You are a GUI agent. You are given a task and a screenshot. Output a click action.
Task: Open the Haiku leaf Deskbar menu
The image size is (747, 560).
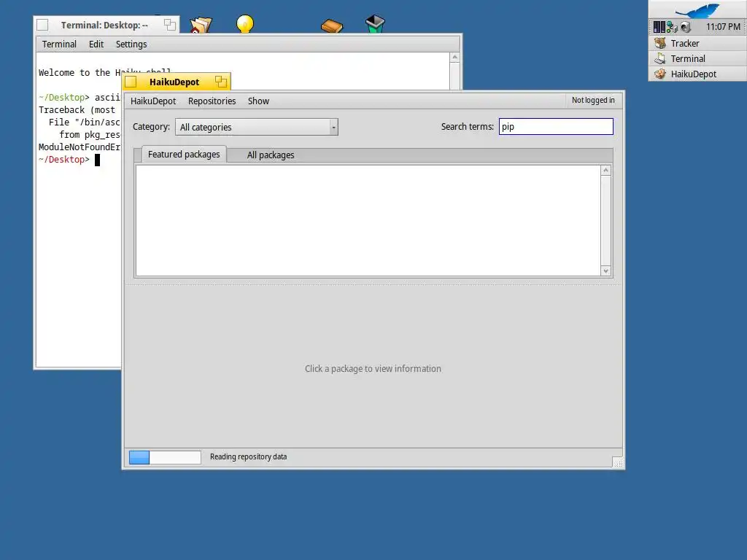697,9
